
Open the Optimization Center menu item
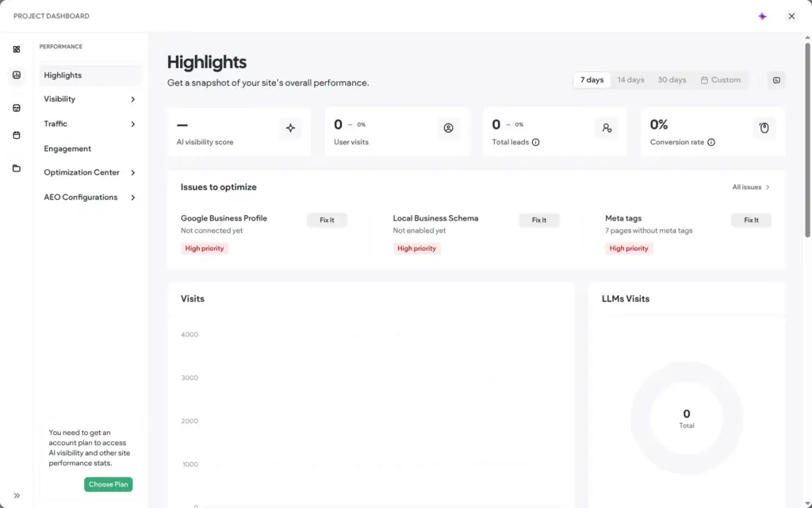pos(90,172)
